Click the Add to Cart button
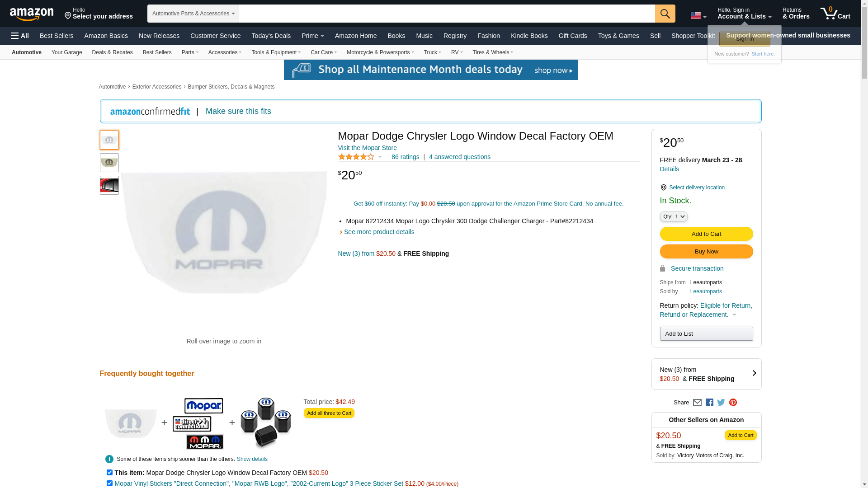The height and width of the screenshot is (488, 868). [706, 234]
